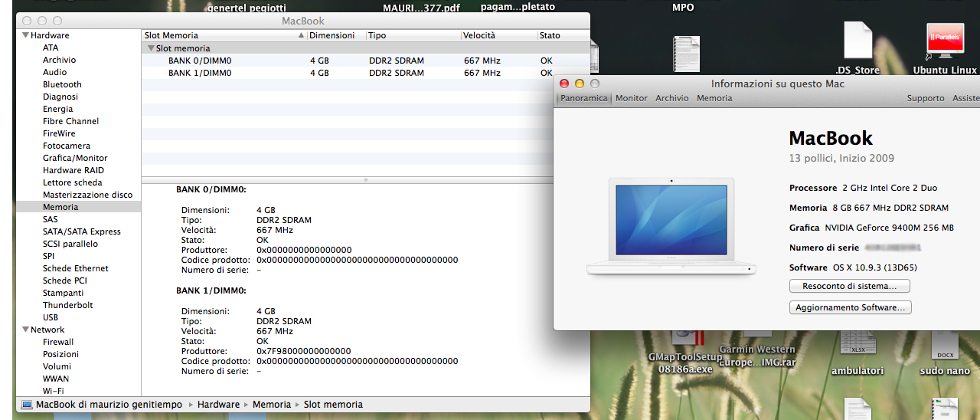Open the Supporto tab
The width and height of the screenshot is (980, 420).
926,98
